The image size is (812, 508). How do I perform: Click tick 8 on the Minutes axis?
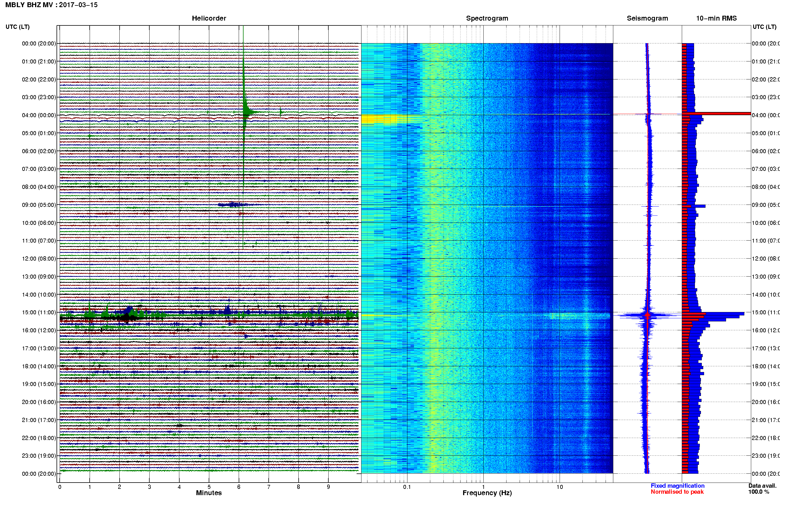298,487
